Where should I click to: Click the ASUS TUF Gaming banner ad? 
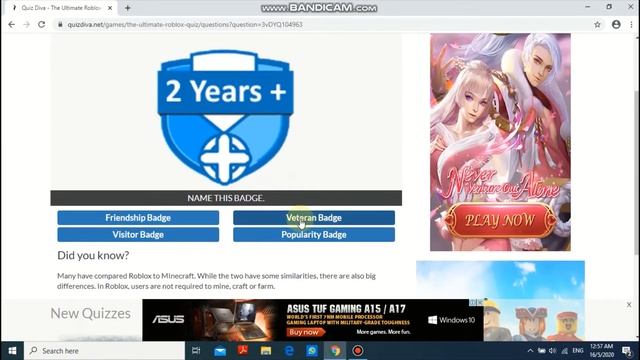pyautogui.click(x=313, y=320)
